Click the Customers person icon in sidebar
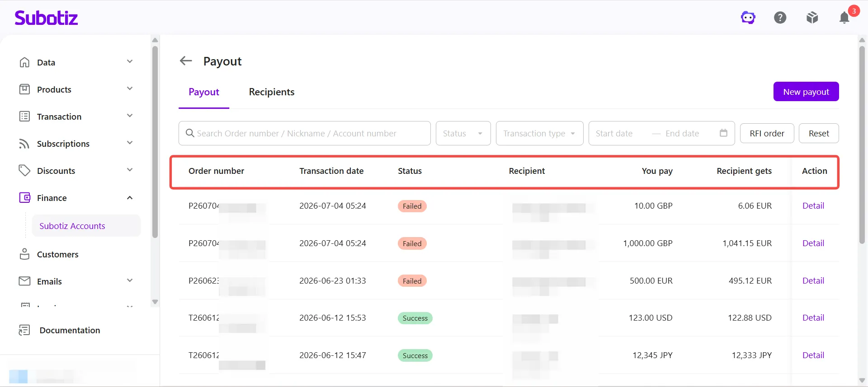868x387 pixels. [x=24, y=254]
